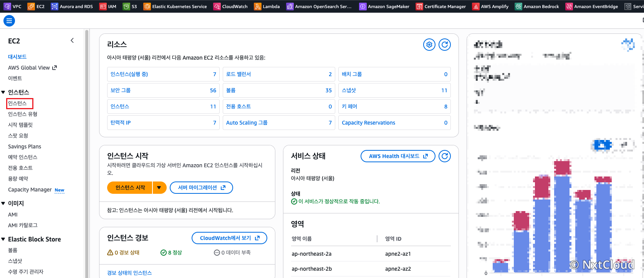Open the blue hamburger navigation menu
This screenshot has width=644, height=278.
(x=9, y=21)
